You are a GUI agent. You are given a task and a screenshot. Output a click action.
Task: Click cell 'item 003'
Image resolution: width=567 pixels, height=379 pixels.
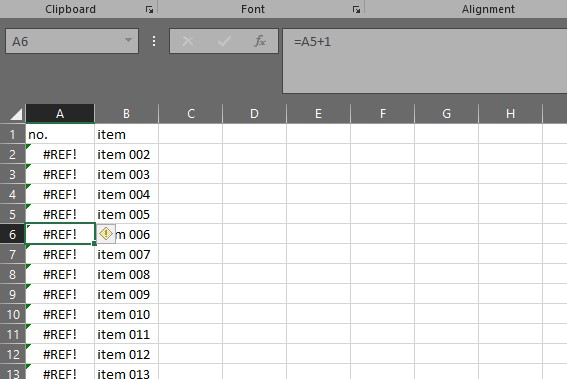pos(126,174)
